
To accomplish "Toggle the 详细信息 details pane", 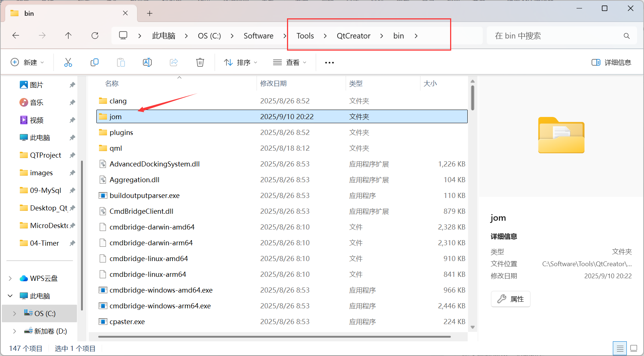I will [x=611, y=62].
